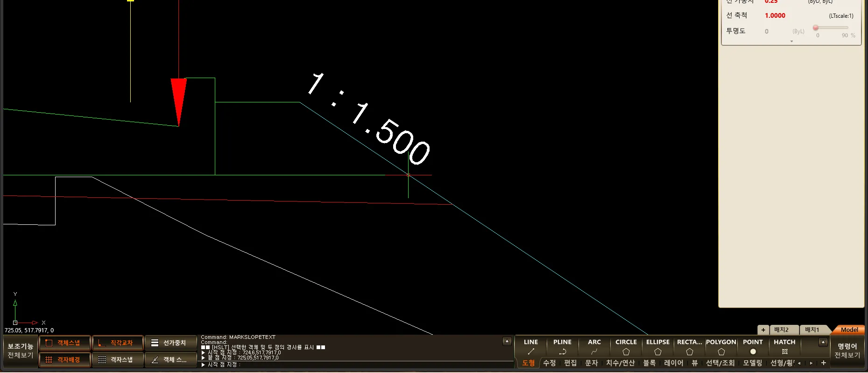The height and width of the screenshot is (373, 868).
Task: Pick the ELLIPSE tool
Action: tap(657, 347)
